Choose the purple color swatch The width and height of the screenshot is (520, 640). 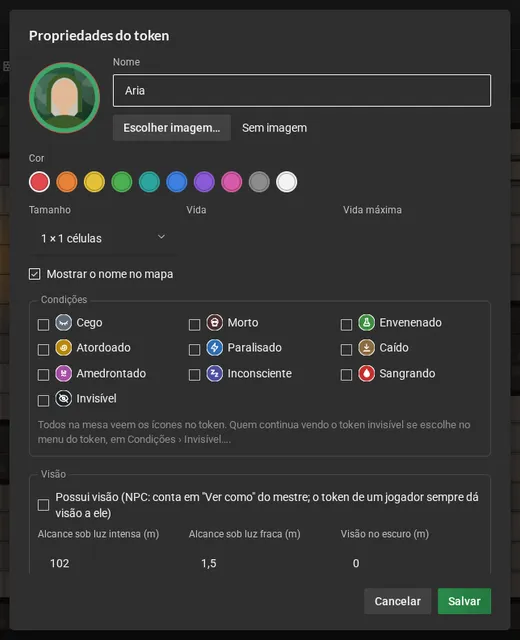pos(204,182)
